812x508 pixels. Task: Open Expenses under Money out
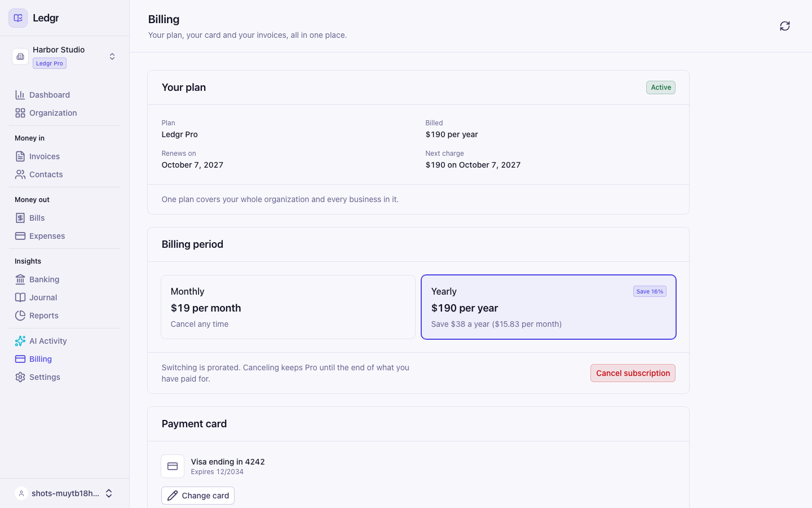[x=65, y=236]
